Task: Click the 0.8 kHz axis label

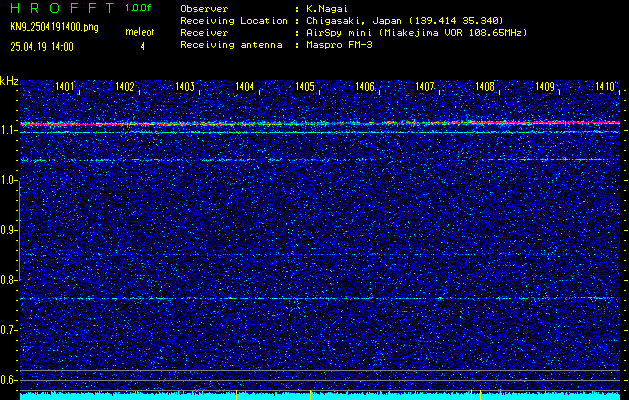Action: 8,280
